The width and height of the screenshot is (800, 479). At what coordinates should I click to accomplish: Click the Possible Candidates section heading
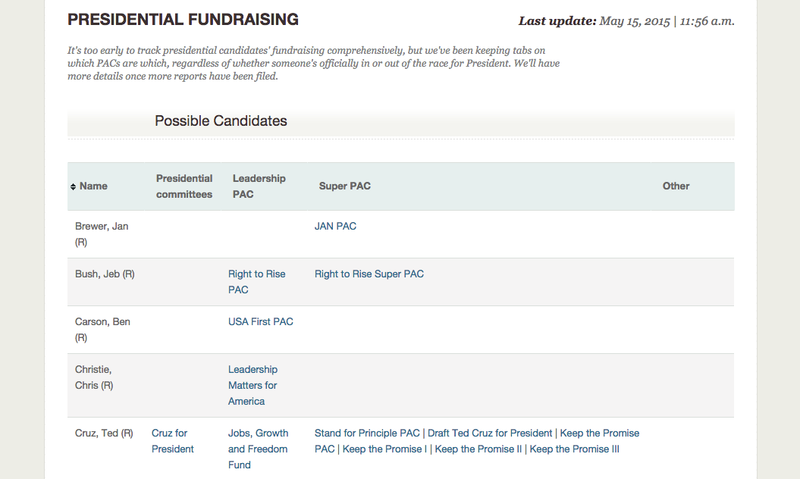pyautogui.click(x=221, y=121)
